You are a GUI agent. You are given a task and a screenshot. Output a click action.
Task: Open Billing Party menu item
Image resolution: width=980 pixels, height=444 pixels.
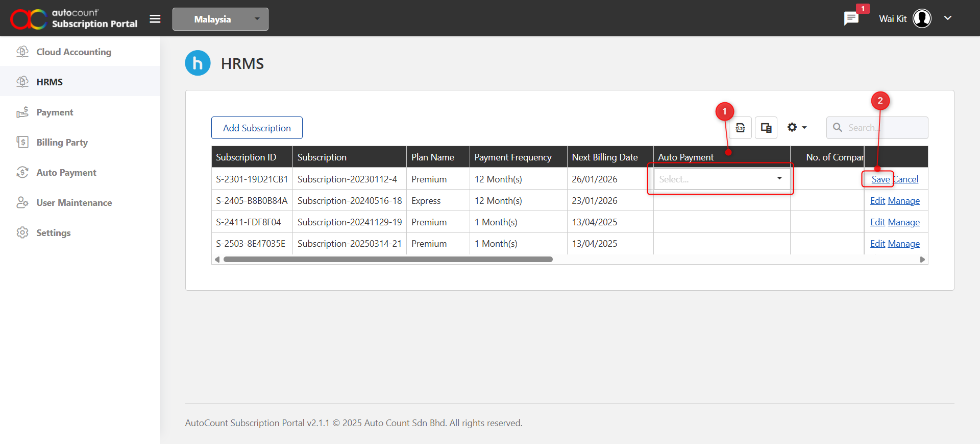(80, 142)
